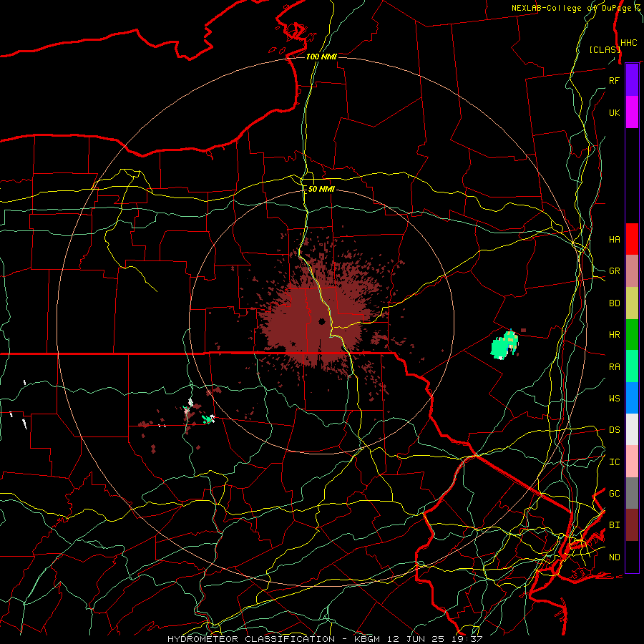644x644 pixels.
Task: Click the black radar site dot at center
Action: (321, 321)
